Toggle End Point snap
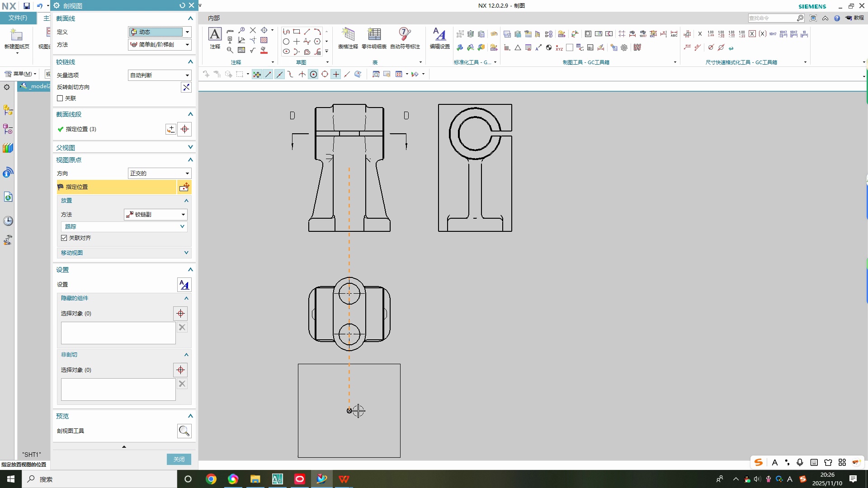This screenshot has width=868, height=488. pyautogui.click(x=268, y=75)
